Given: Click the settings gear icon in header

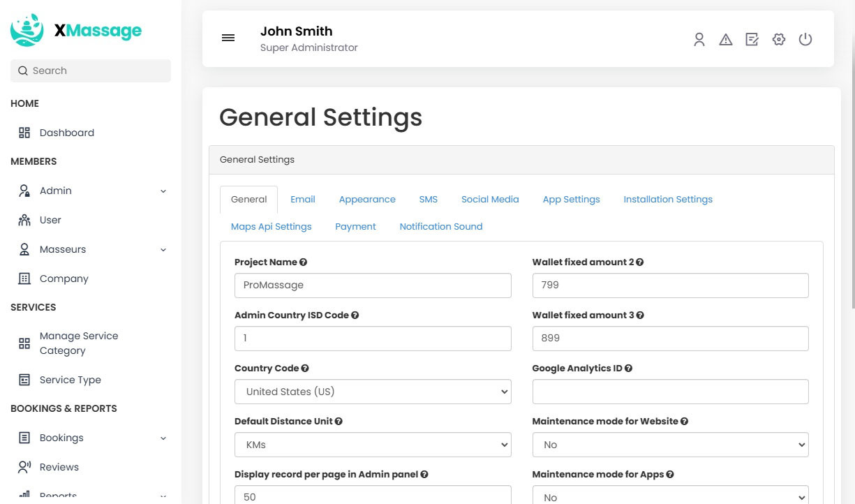Looking at the screenshot, I should click(x=779, y=40).
